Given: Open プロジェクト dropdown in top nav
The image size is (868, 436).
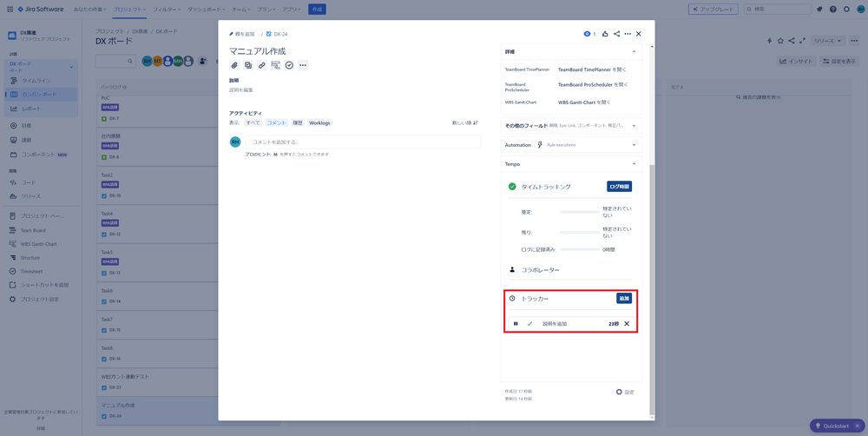Looking at the screenshot, I should click(x=129, y=10).
